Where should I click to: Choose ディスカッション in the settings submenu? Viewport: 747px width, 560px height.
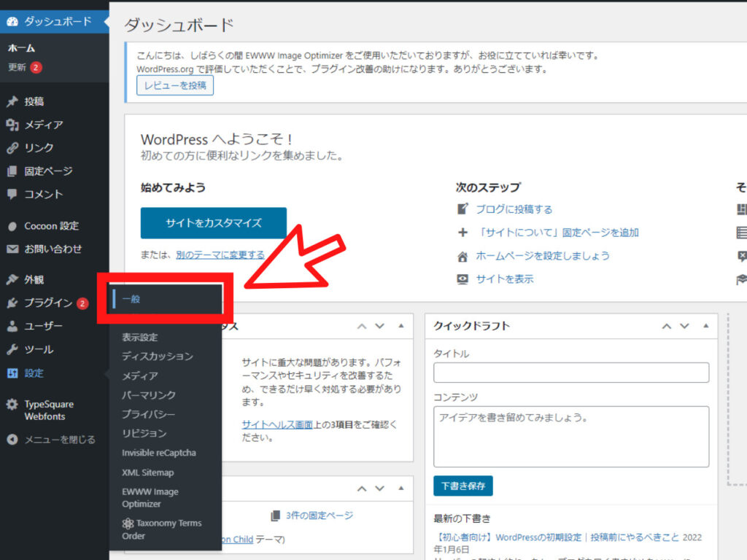[158, 356]
